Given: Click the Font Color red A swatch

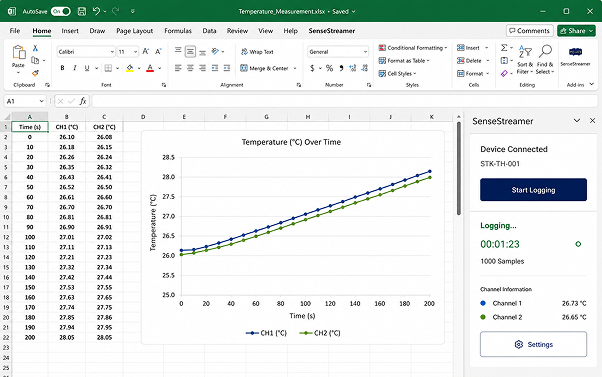Looking at the screenshot, I should pyautogui.click(x=150, y=68).
